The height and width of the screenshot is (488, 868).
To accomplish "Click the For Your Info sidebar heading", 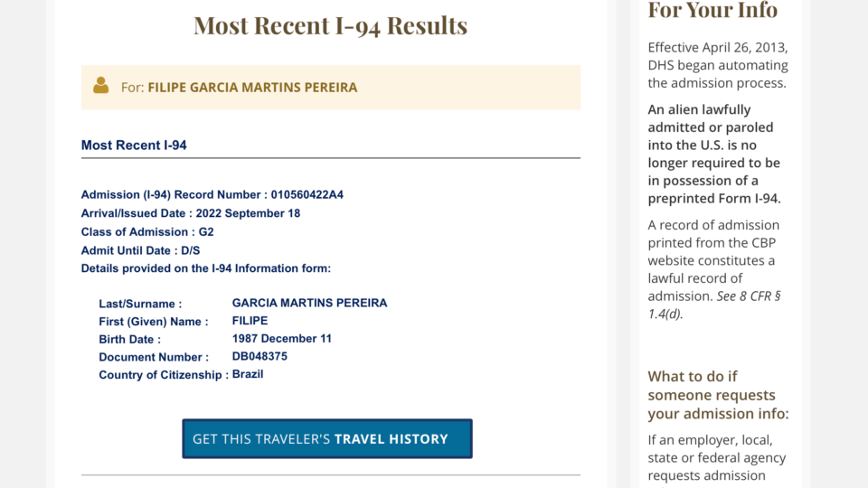I will [x=713, y=10].
